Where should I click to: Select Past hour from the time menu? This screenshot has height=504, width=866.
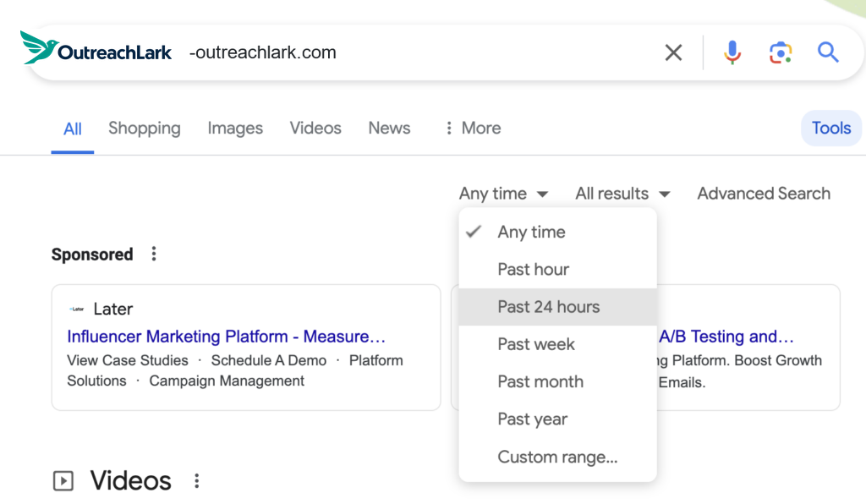tap(558, 270)
